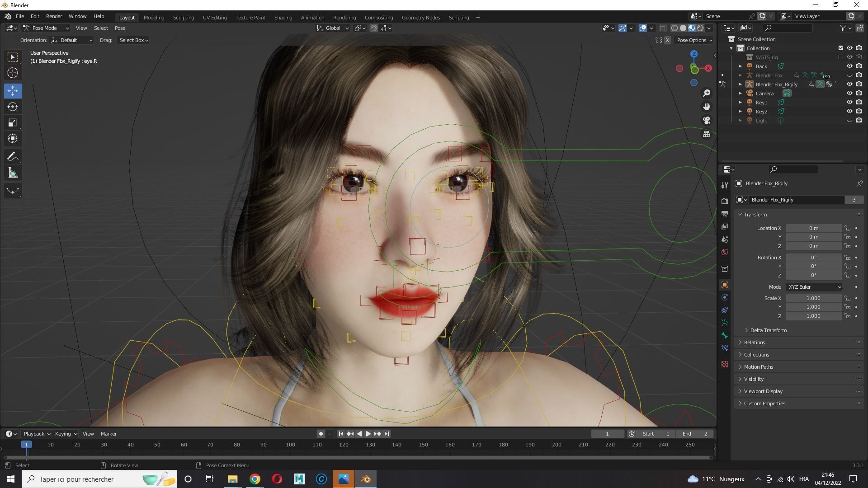Hide the Camera object's eye icon

click(849, 94)
